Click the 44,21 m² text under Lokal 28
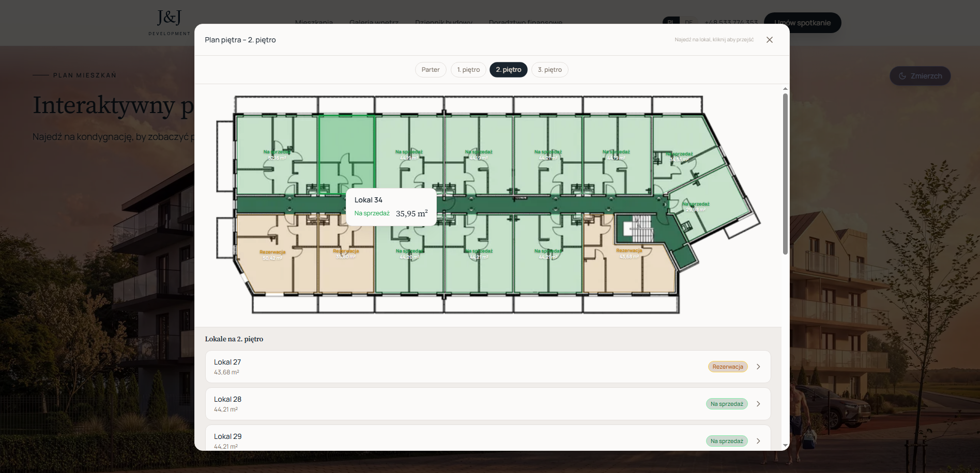The height and width of the screenshot is (473, 980). tap(226, 409)
